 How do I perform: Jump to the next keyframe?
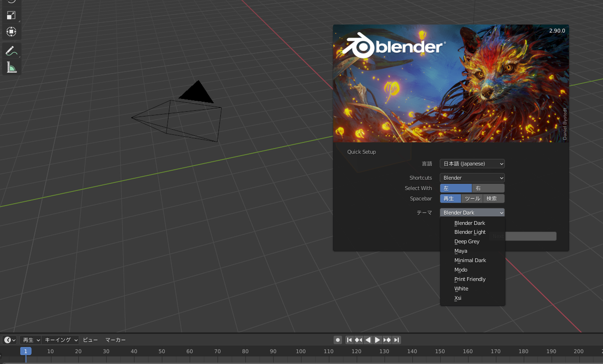click(387, 340)
